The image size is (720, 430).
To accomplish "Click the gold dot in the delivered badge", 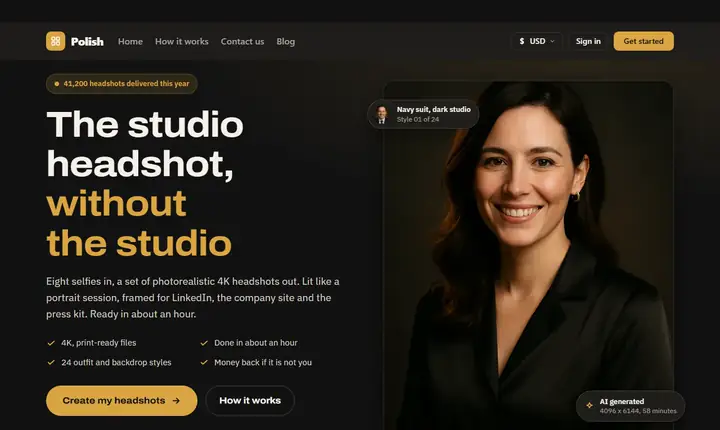I will click(56, 84).
